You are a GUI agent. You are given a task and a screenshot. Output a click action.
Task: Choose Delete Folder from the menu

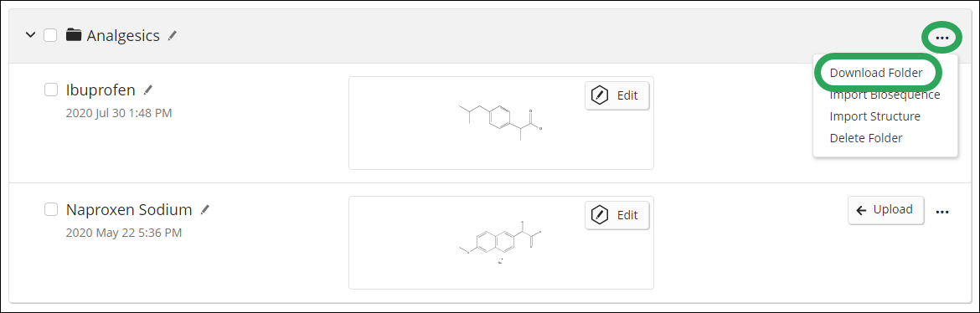(865, 138)
